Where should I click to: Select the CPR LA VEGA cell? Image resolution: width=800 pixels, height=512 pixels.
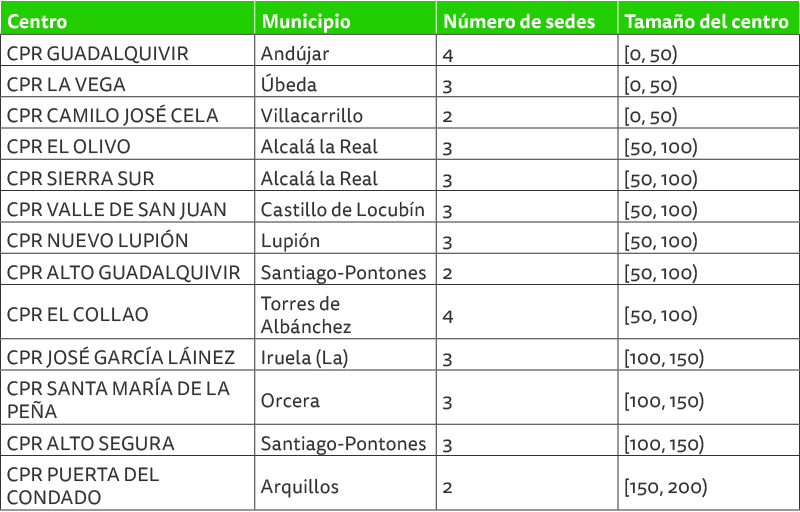coord(128,82)
